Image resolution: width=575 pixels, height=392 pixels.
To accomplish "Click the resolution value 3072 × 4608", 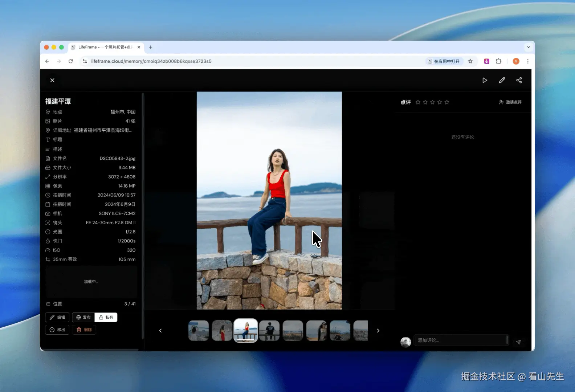I will [x=122, y=177].
